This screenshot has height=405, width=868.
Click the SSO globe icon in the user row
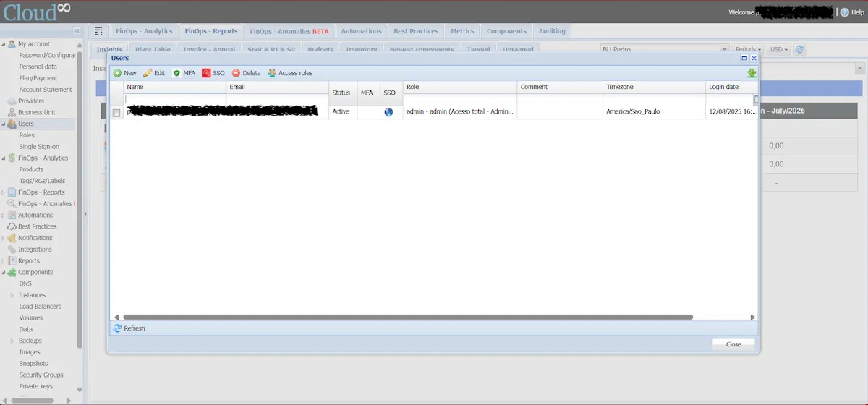click(x=389, y=112)
